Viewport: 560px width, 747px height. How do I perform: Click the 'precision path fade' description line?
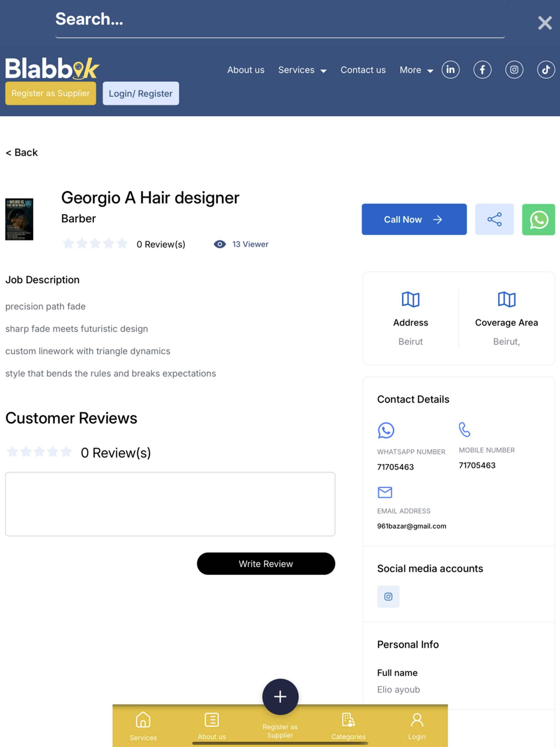pos(45,306)
